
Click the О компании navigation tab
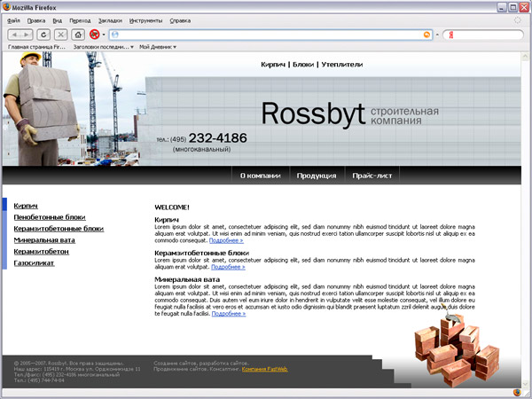260,176
